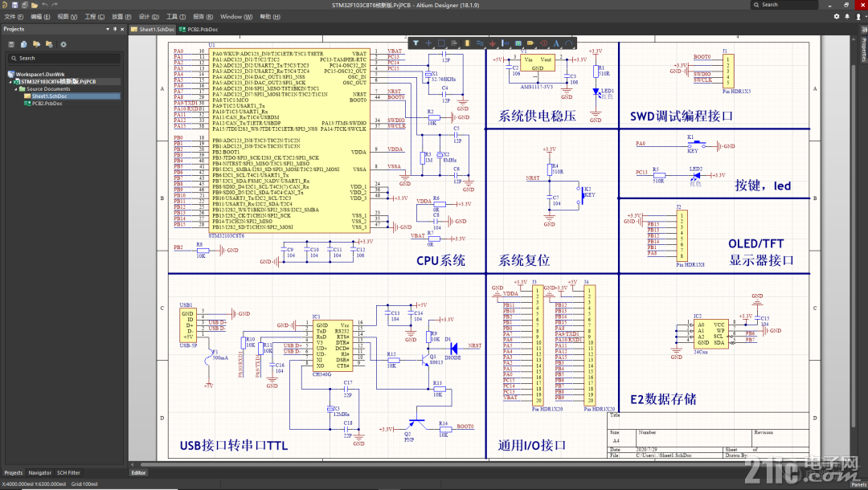Click the user account icon
This screenshot has width=868, height=490.
(858, 17)
